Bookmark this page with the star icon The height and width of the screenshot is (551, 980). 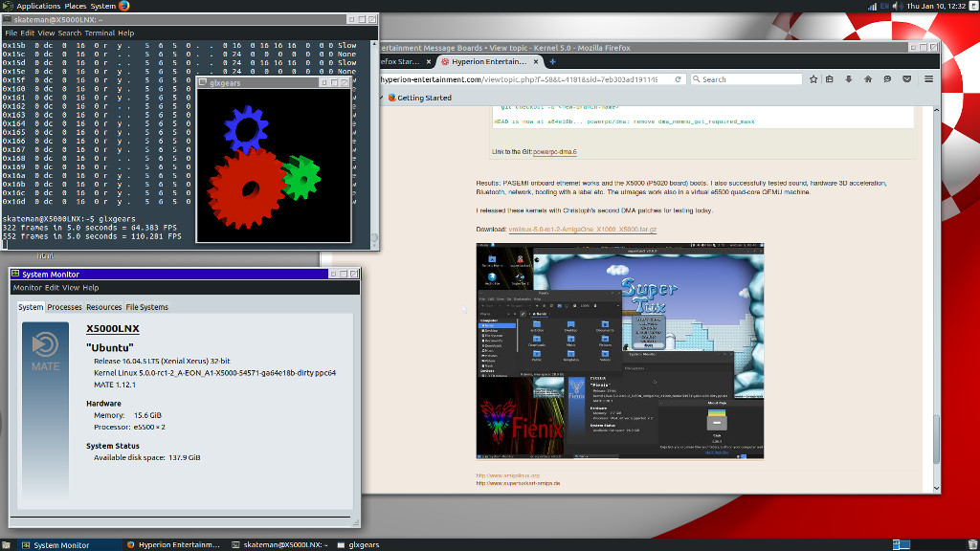pyautogui.click(x=813, y=79)
